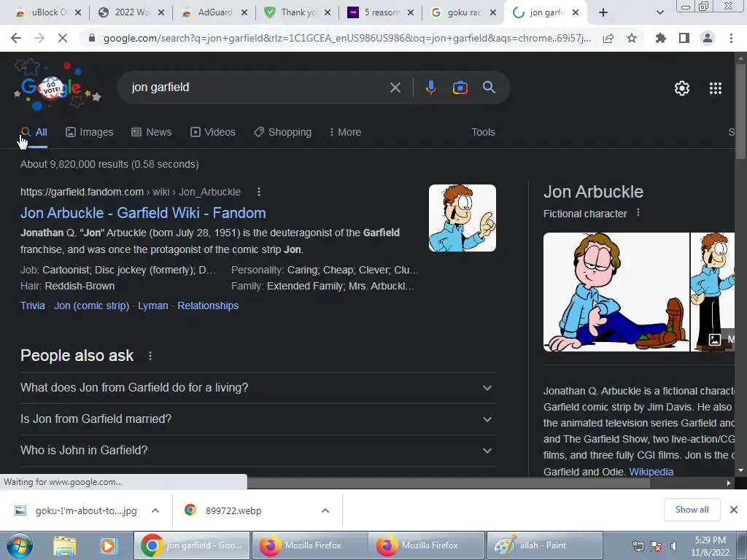This screenshot has height=560, width=747.
Task: Open options dots beside Fictional character
Action: click(x=638, y=213)
